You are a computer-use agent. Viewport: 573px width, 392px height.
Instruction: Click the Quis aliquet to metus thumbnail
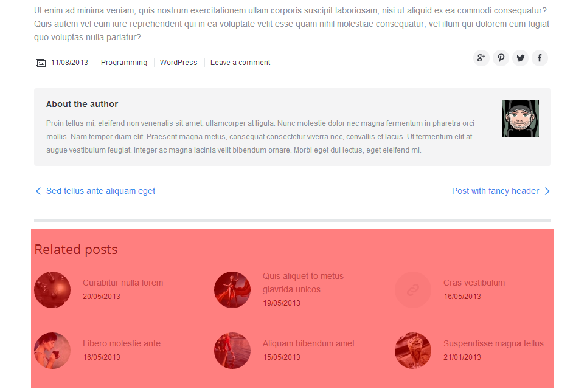(x=232, y=290)
